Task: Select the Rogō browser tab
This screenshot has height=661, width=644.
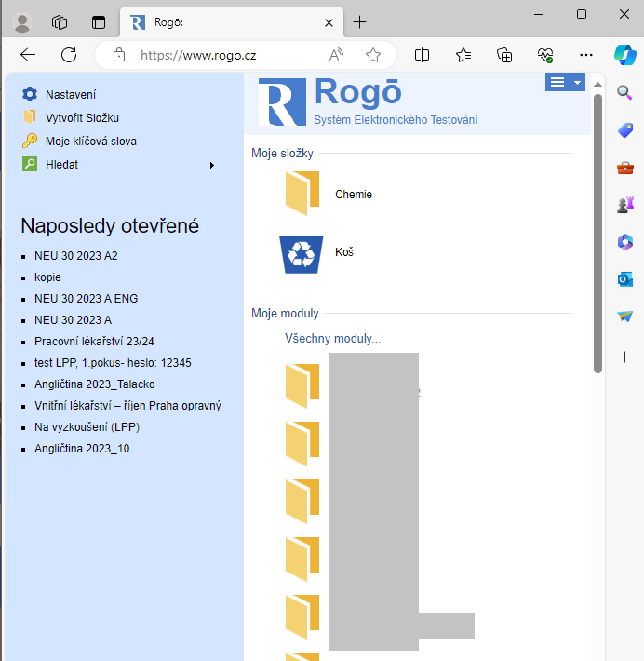Action: point(232,22)
